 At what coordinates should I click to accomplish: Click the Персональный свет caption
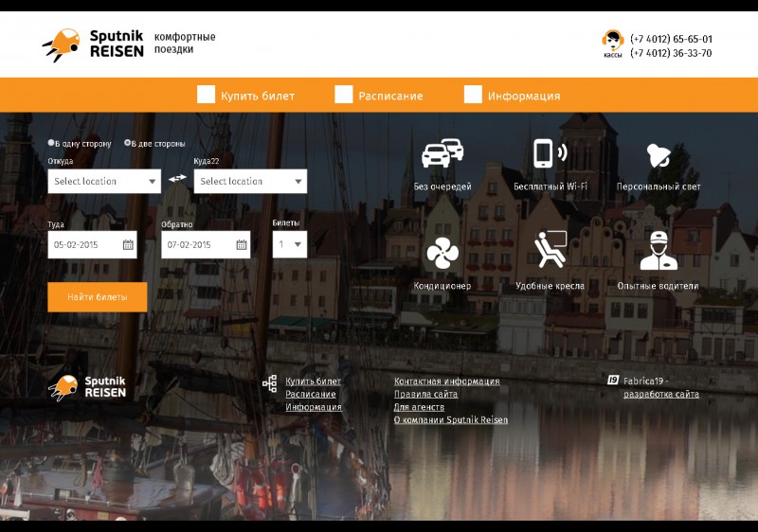[659, 186]
